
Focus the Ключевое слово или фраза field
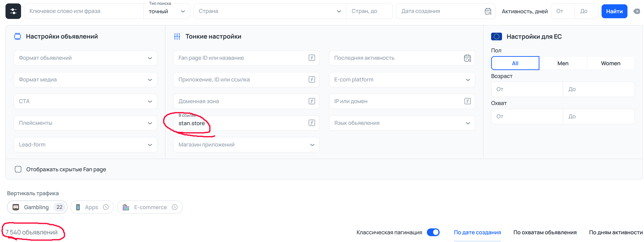pyautogui.click(x=84, y=11)
